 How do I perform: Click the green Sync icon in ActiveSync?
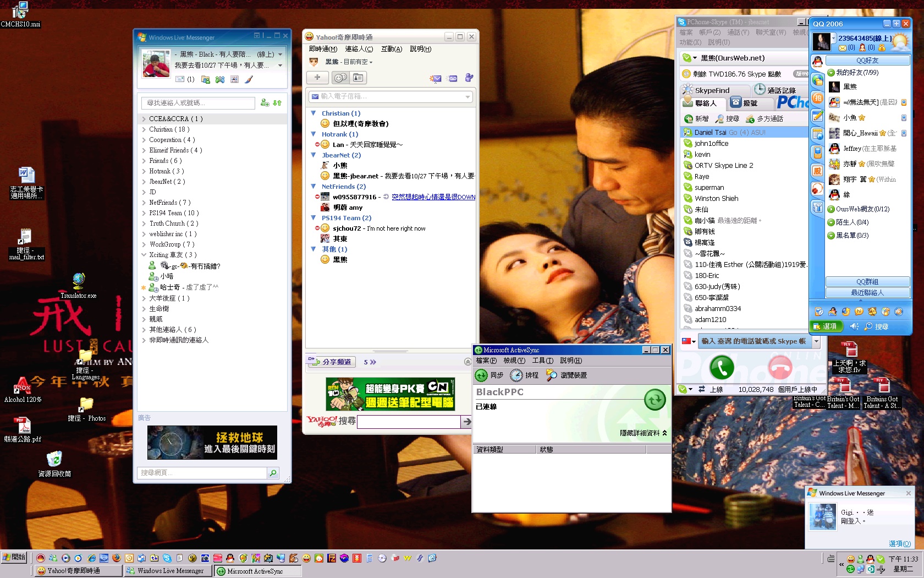tap(481, 375)
